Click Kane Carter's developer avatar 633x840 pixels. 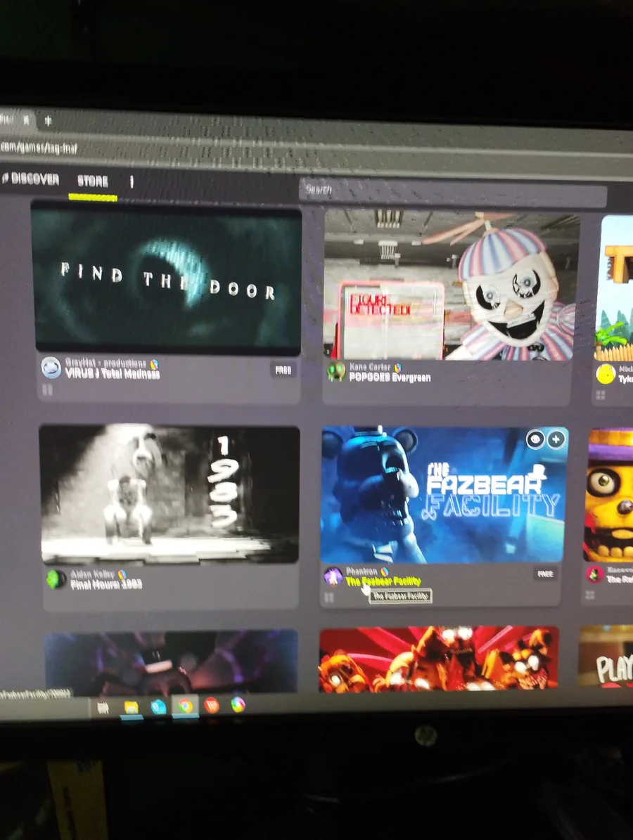point(336,370)
